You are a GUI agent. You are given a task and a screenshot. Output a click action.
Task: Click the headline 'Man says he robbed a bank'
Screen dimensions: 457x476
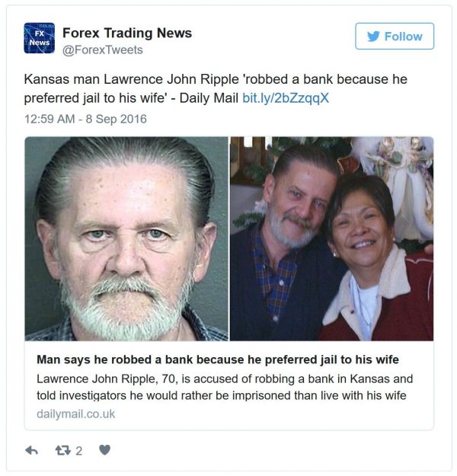click(218, 359)
